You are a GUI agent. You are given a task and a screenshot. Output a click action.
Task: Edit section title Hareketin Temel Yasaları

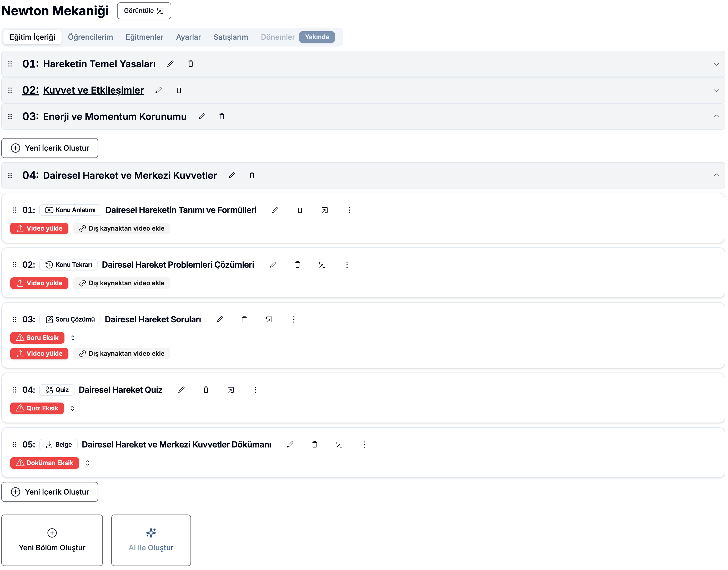170,64
